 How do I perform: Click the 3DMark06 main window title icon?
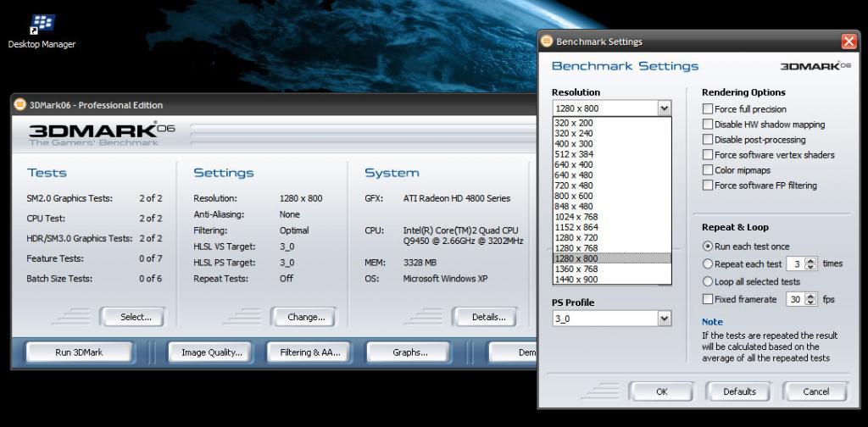pyautogui.click(x=20, y=104)
